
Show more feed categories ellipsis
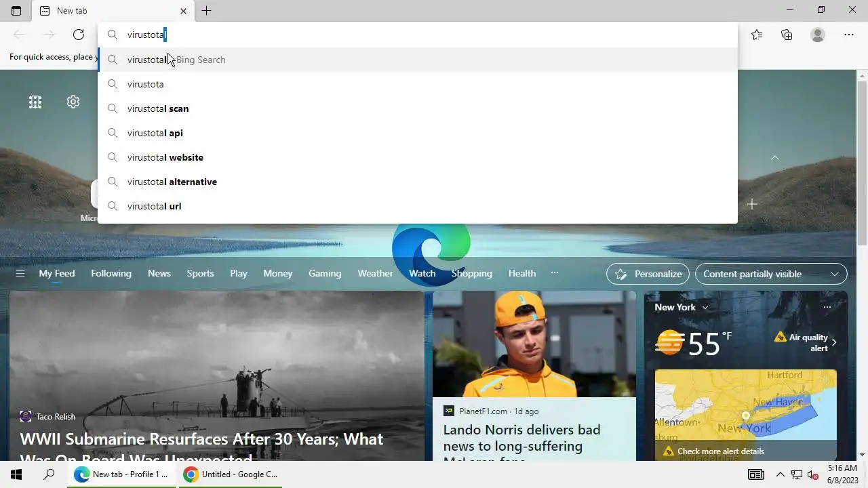tap(555, 273)
